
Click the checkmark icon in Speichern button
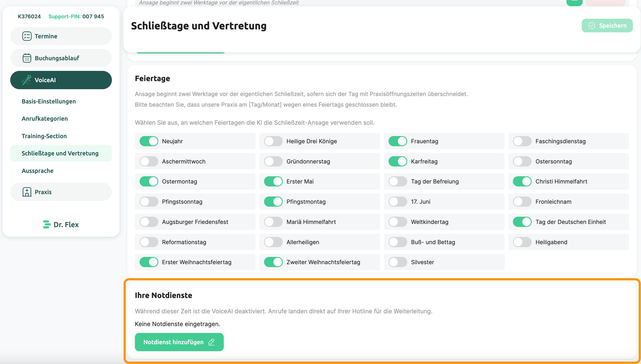point(592,26)
